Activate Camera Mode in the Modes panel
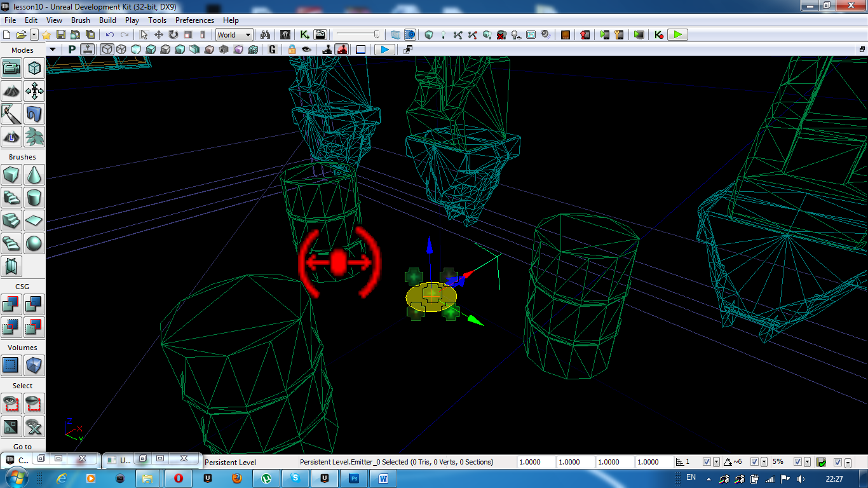Image resolution: width=868 pixels, height=488 pixels. pos(12,68)
